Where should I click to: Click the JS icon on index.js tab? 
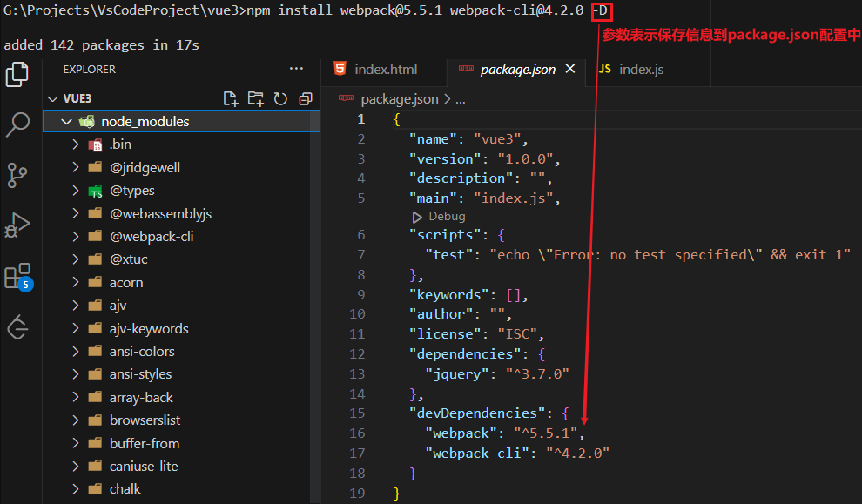coord(605,69)
